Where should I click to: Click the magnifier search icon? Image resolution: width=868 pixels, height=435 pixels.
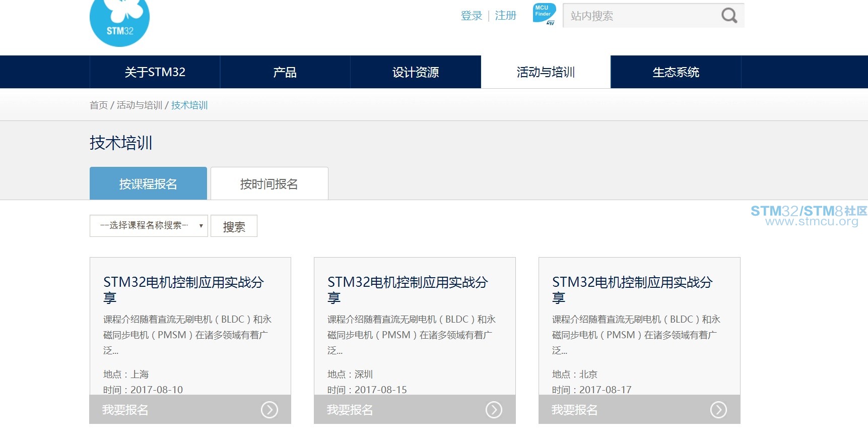tap(729, 16)
